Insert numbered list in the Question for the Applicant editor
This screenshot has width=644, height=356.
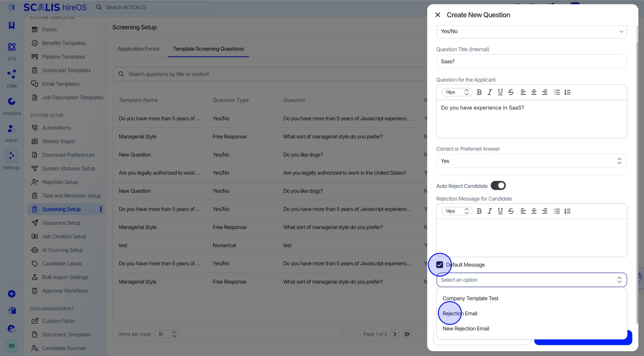(567, 92)
